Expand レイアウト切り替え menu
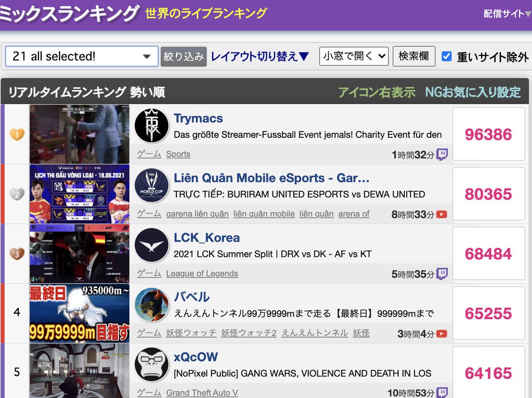The height and width of the screenshot is (398, 532). (260, 56)
